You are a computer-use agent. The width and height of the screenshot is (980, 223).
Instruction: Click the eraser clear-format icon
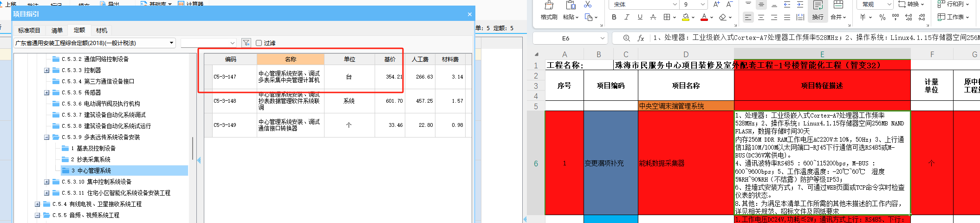point(722,17)
